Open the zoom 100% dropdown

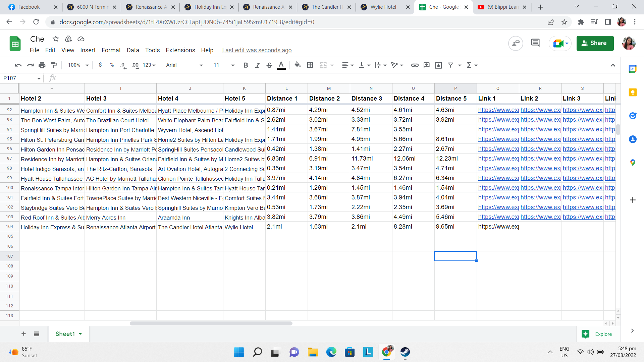pyautogui.click(x=78, y=65)
